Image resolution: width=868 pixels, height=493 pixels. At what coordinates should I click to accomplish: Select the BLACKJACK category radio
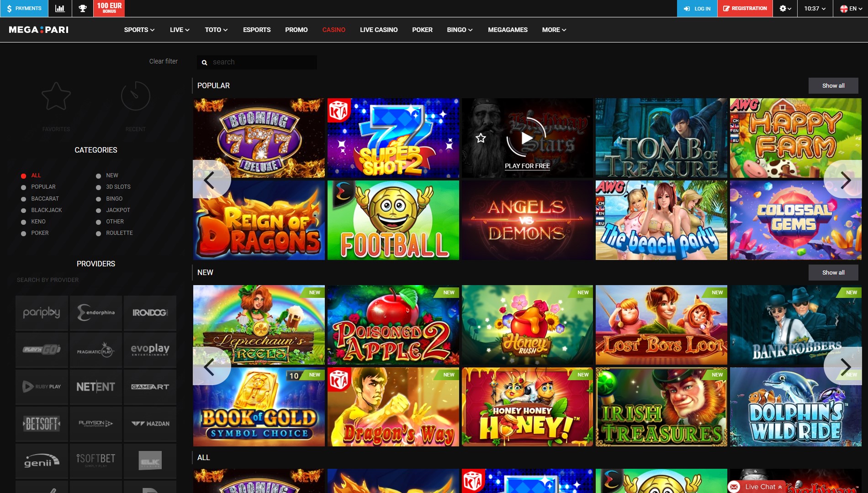pyautogui.click(x=23, y=211)
